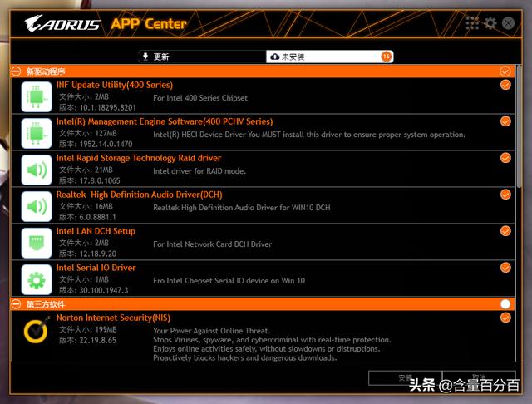Click the orange 15 badge on 未安装 tab
Image resolution: width=532 pixels, height=404 pixels.
tap(386, 57)
